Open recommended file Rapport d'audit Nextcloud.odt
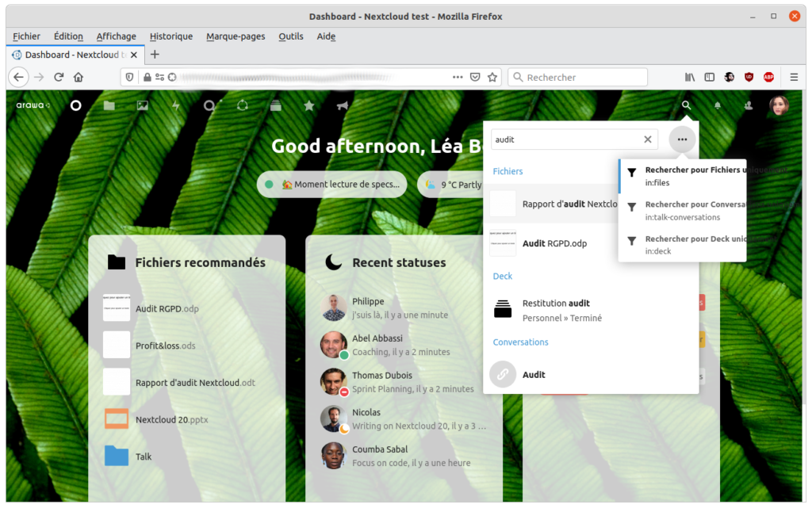This screenshot has height=508, width=812. tap(186, 383)
